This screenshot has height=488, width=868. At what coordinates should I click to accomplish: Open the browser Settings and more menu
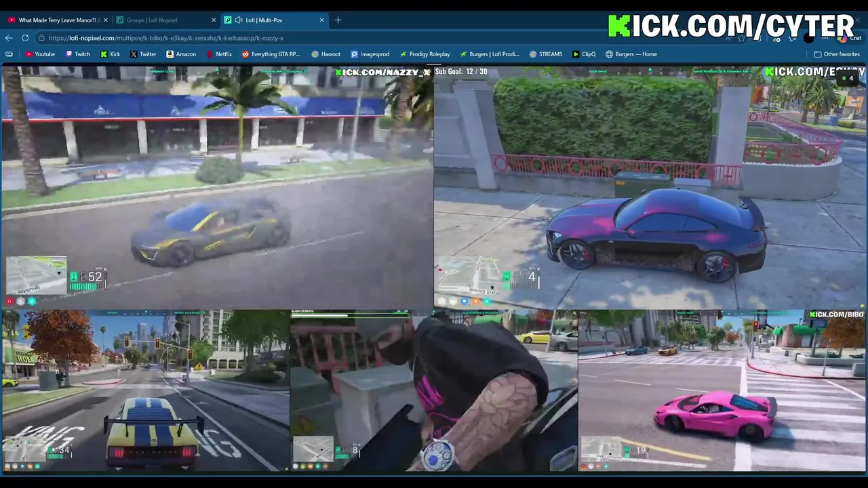click(x=825, y=38)
